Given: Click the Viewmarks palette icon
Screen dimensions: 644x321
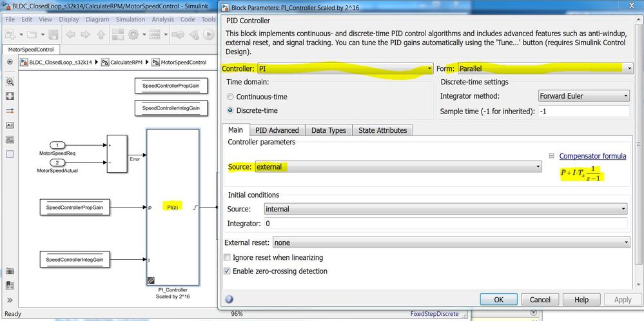Looking at the screenshot, I should point(10,286).
